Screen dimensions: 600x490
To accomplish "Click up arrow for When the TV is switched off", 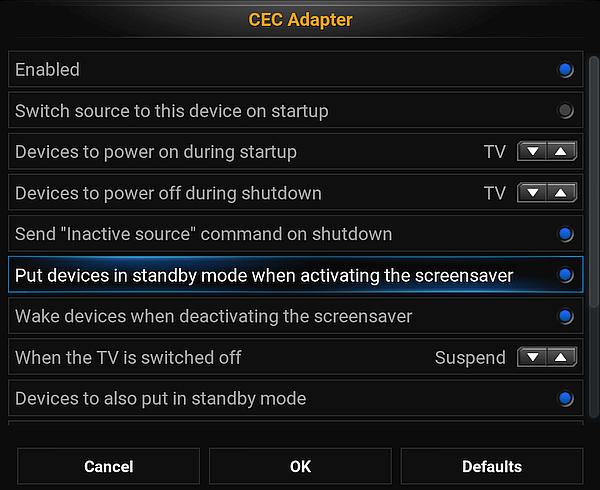I will click(561, 357).
